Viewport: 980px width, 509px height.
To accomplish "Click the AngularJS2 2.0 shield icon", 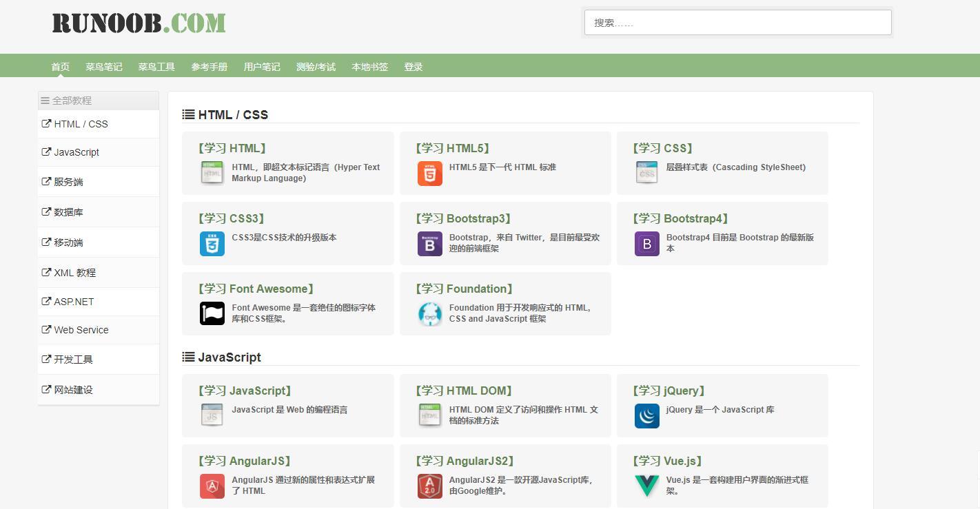I will [429, 486].
